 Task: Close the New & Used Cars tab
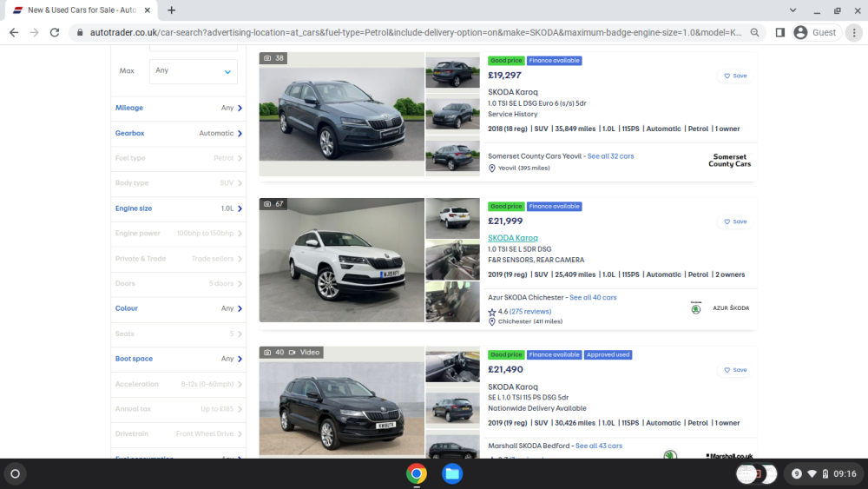pos(148,10)
